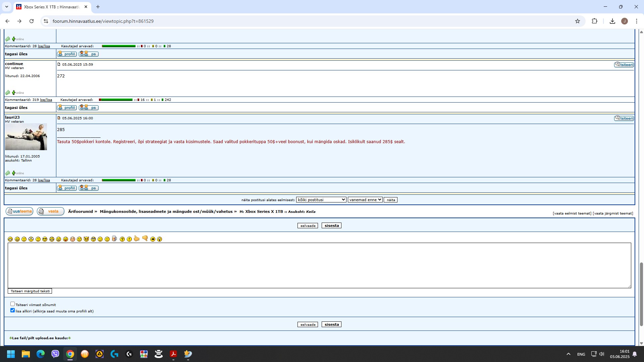
Task: Click the vasta reply button
Action: (x=51, y=211)
